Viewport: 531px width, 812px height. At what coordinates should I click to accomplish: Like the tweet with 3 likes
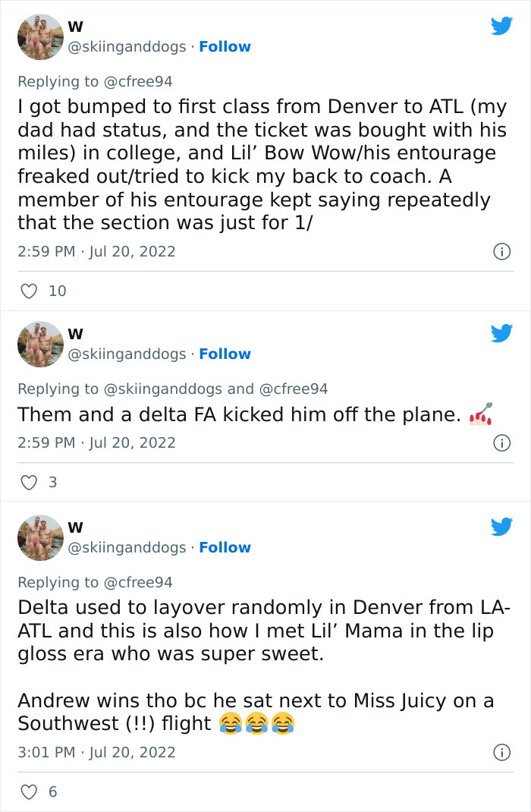(x=29, y=482)
